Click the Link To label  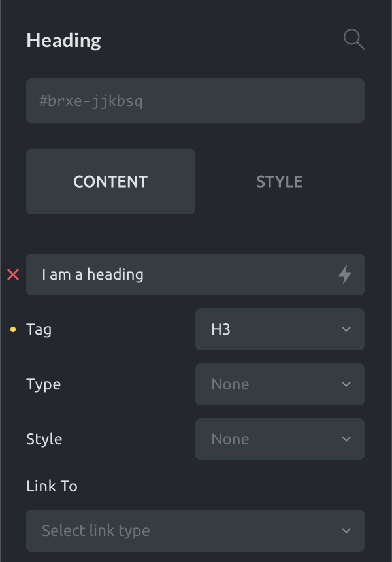tap(52, 486)
